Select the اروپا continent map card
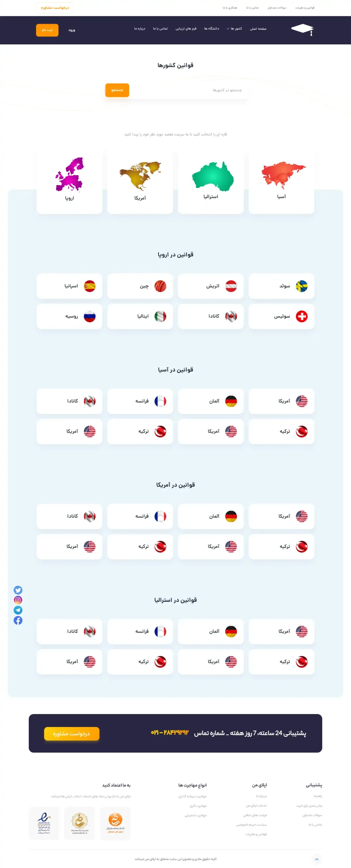351x868 pixels. tap(69, 182)
